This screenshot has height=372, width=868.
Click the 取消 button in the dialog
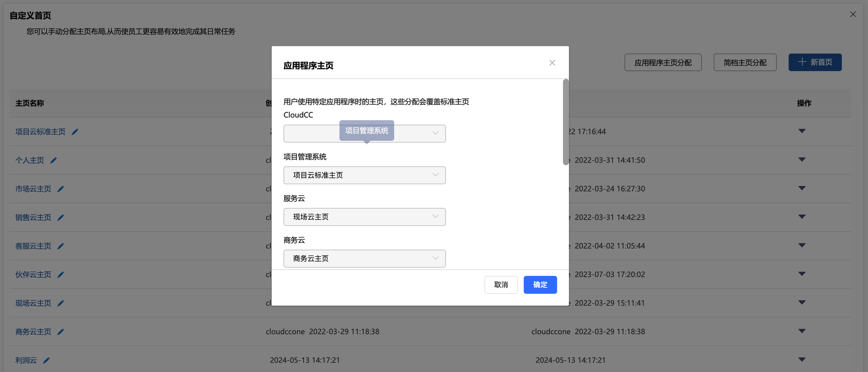(501, 285)
